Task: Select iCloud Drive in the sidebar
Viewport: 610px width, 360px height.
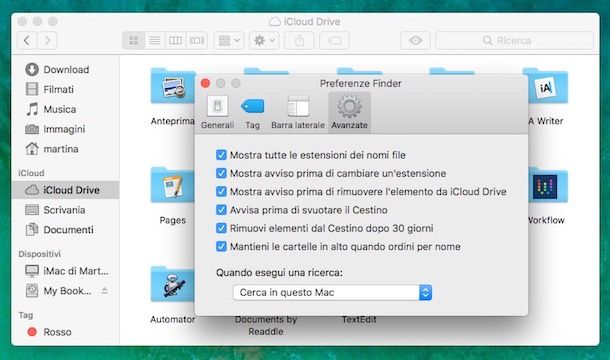Action: click(x=65, y=190)
